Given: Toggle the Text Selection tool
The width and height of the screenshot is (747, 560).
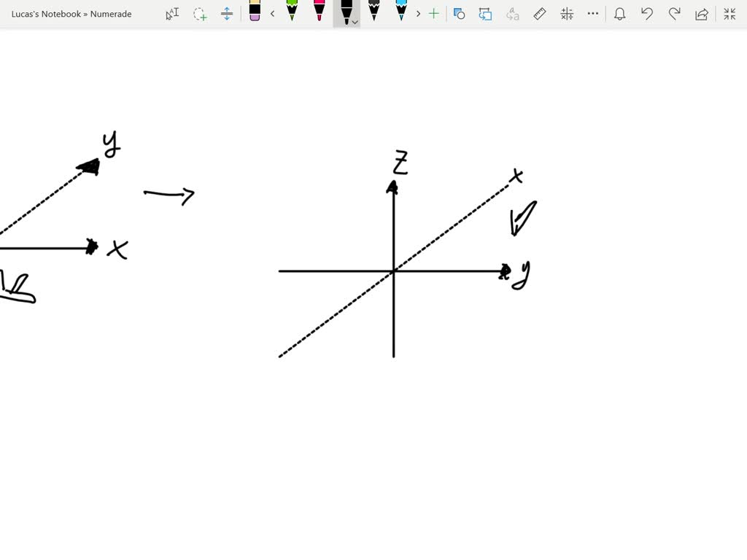Looking at the screenshot, I should [x=171, y=13].
